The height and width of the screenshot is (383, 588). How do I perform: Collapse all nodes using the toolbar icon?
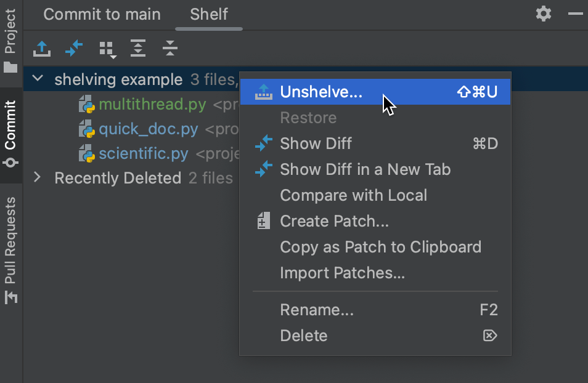[169, 48]
